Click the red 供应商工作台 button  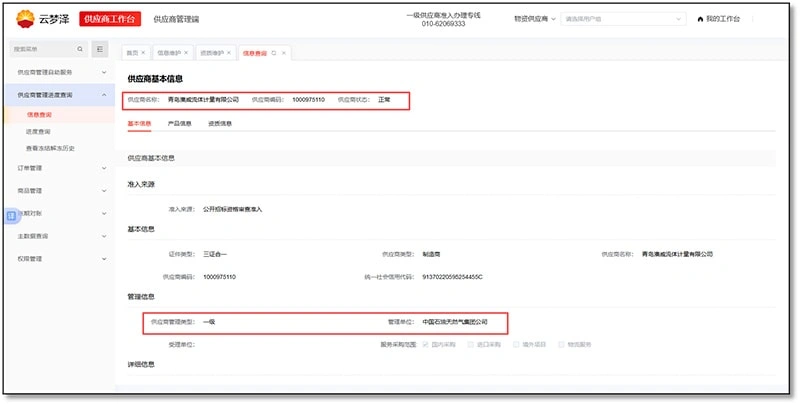(110, 19)
